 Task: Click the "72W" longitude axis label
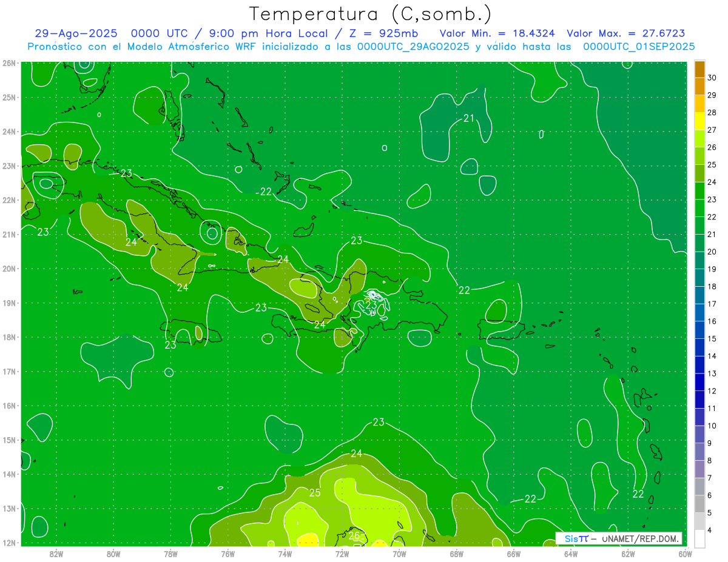pos(342,553)
